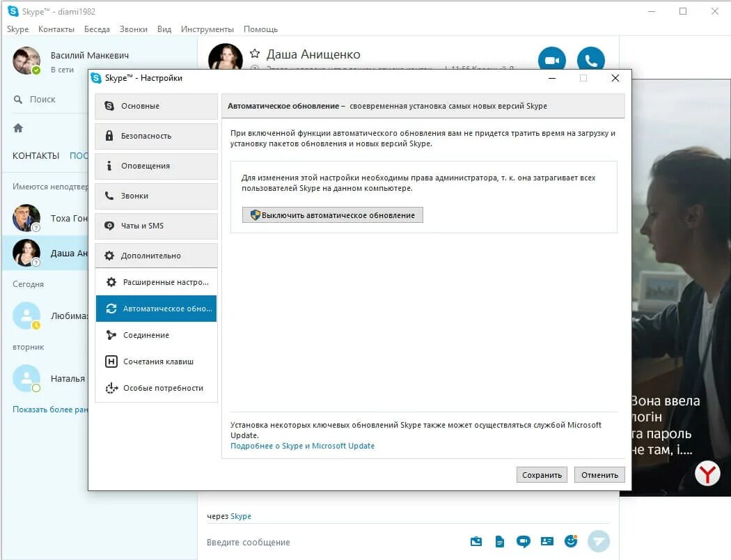Collapse the Дополнительно settings section
The height and width of the screenshot is (560, 731).
156,256
